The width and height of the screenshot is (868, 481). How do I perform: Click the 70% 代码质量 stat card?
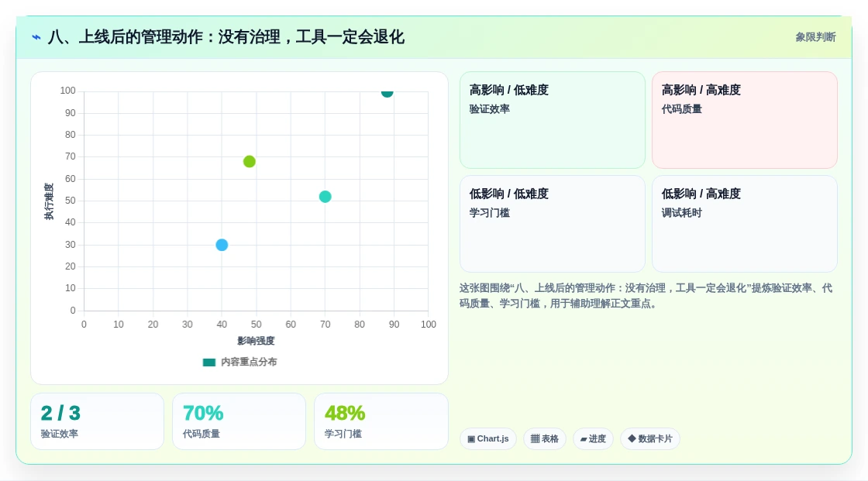[239, 421]
